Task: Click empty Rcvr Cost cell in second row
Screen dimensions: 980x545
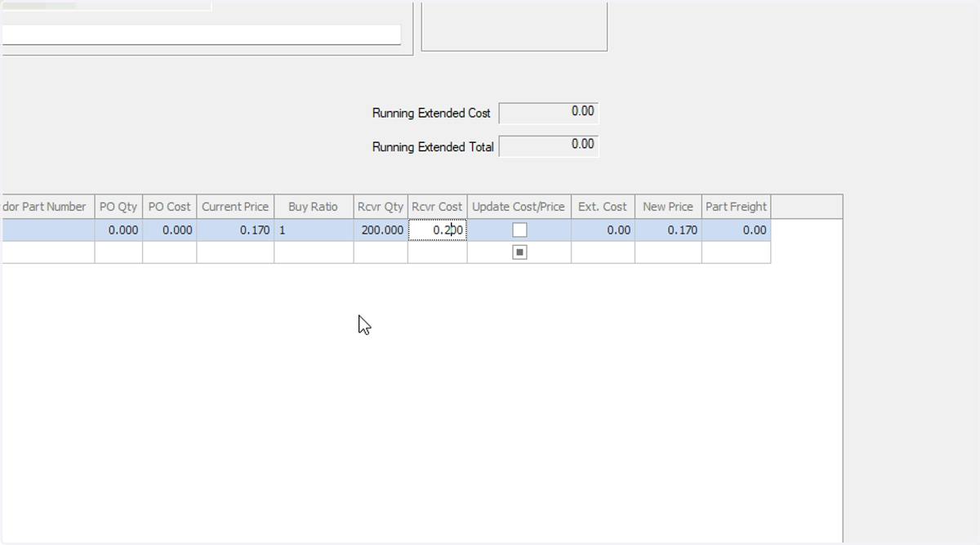Action: point(438,252)
